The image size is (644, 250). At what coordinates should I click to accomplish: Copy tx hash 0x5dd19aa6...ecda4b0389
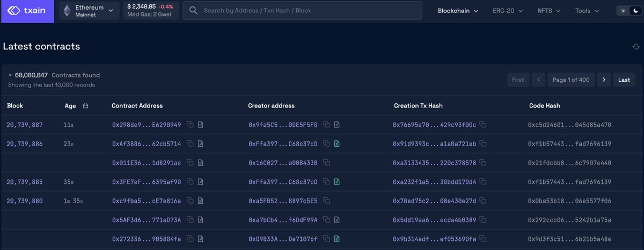coord(483,220)
